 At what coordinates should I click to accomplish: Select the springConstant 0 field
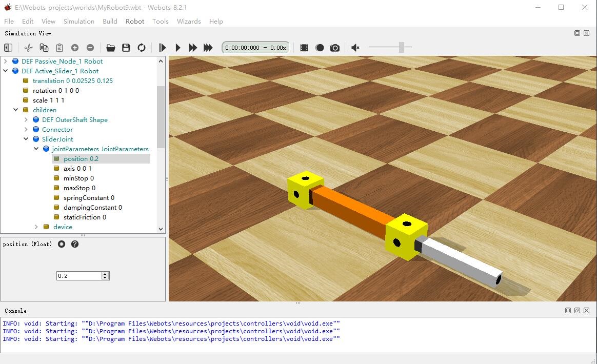coord(89,197)
